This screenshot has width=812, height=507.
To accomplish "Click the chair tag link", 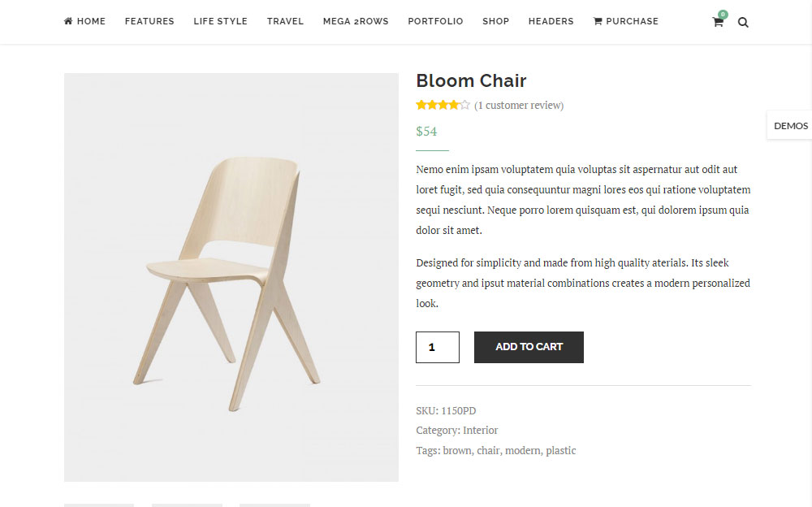I will click(x=488, y=450).
